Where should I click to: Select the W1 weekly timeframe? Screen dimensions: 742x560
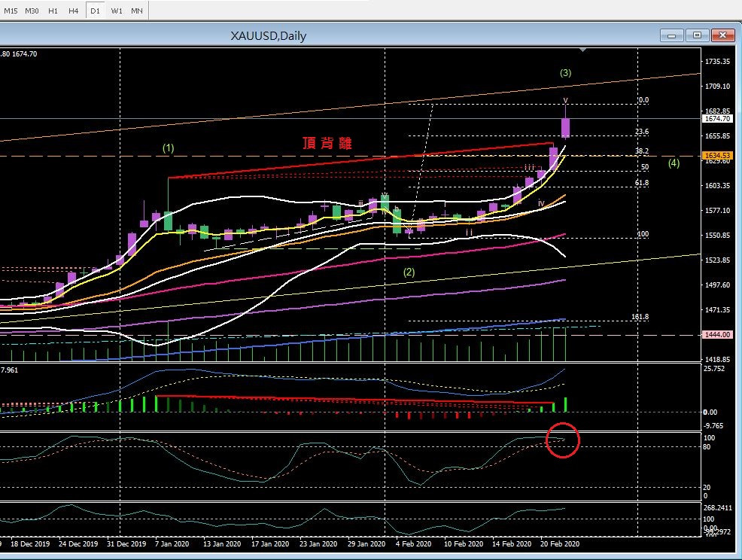(117, 11)
